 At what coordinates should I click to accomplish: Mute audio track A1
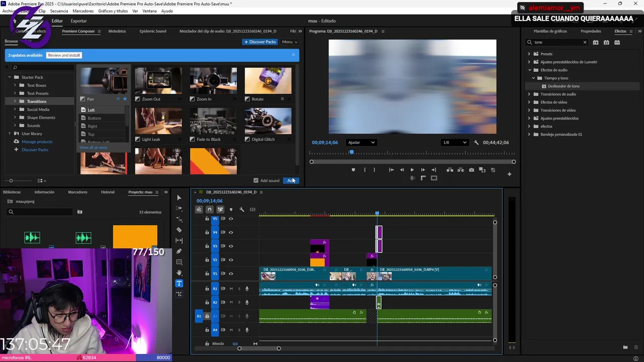point(231,289)
